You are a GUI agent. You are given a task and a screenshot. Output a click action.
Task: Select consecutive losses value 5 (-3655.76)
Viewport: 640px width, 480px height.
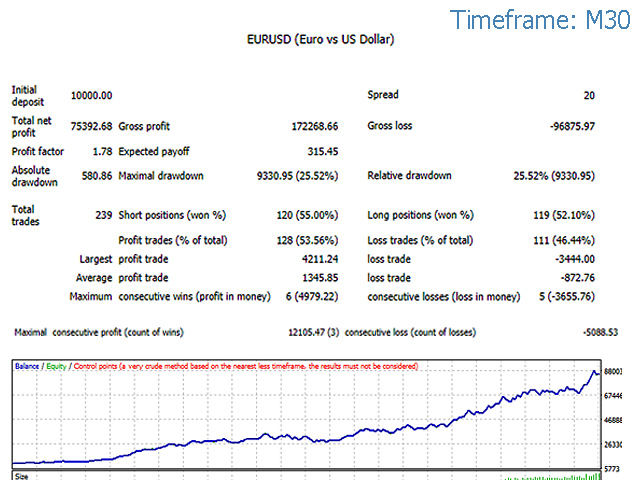(567, 296)
